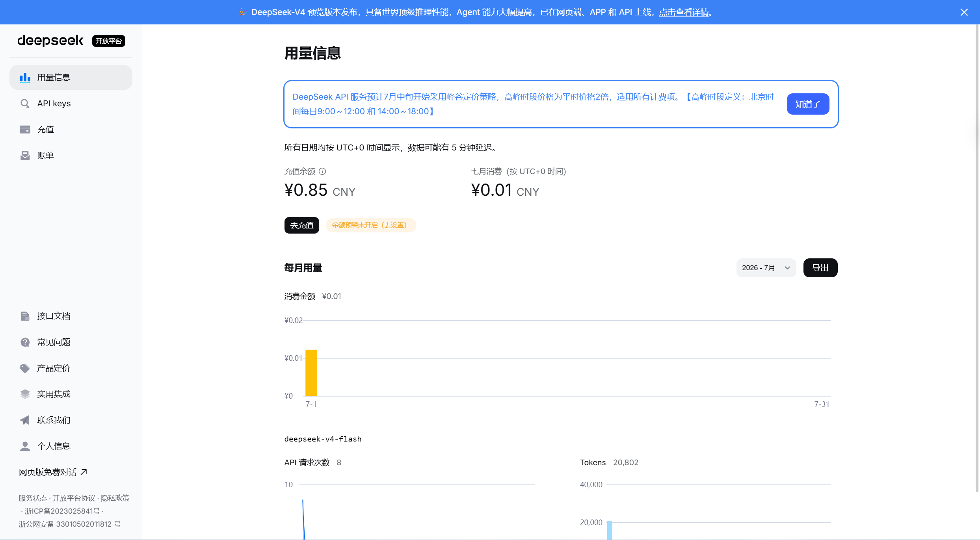
Task: Open 常见问题 from the sidebar
Action: pos(71,342)
